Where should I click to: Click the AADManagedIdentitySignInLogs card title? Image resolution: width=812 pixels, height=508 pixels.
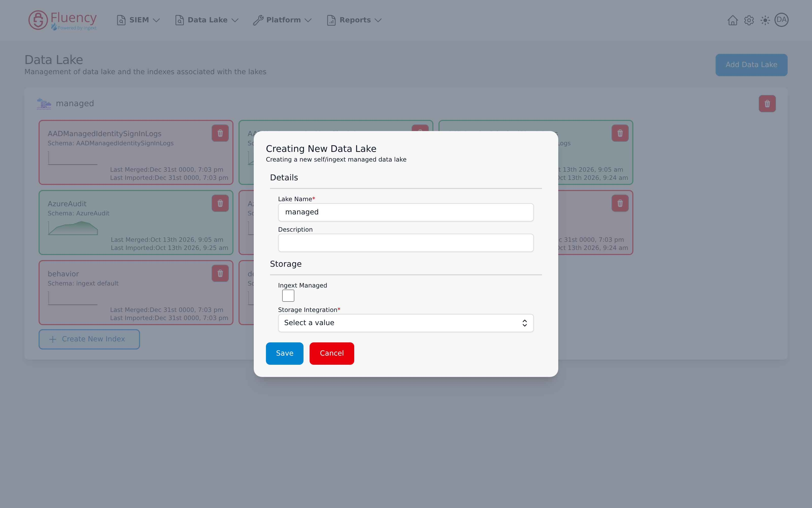104,134
